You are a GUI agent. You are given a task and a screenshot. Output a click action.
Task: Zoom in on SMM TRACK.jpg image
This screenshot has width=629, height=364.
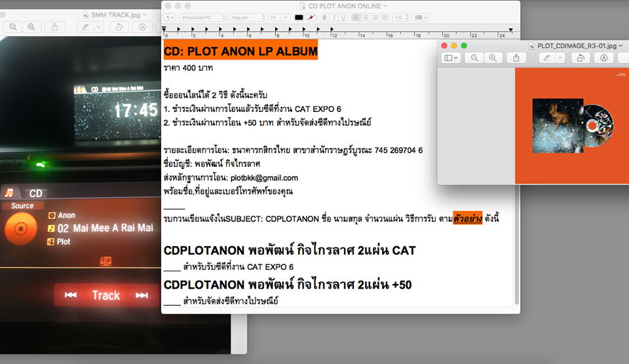click(x=31, y=27)
